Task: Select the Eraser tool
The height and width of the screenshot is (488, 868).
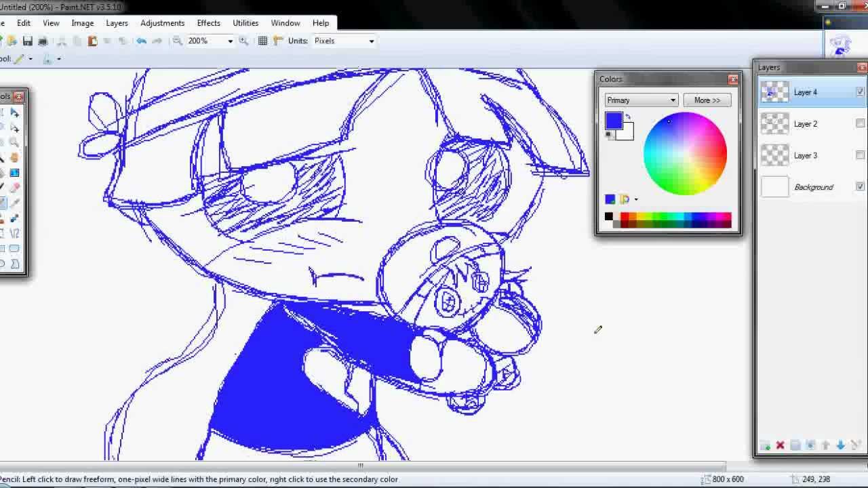Action: [x=14, y=188]
